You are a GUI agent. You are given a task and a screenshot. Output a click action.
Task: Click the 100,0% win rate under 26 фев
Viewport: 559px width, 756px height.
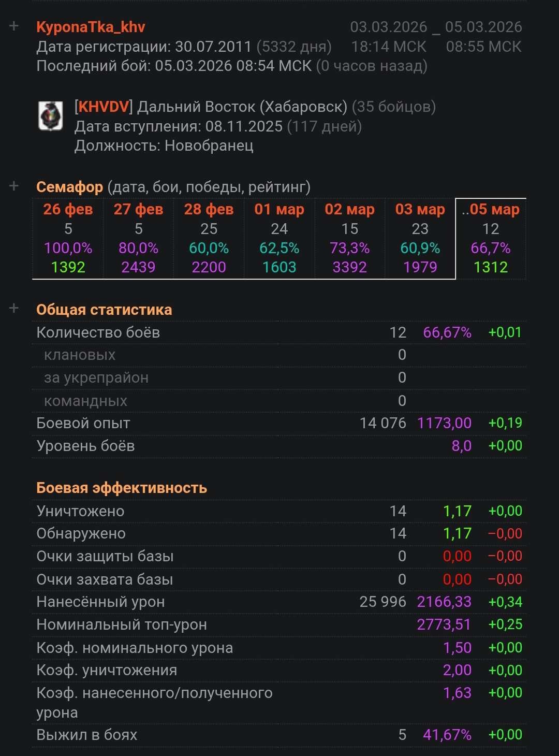pyautogui.click(x=68, y=248)
